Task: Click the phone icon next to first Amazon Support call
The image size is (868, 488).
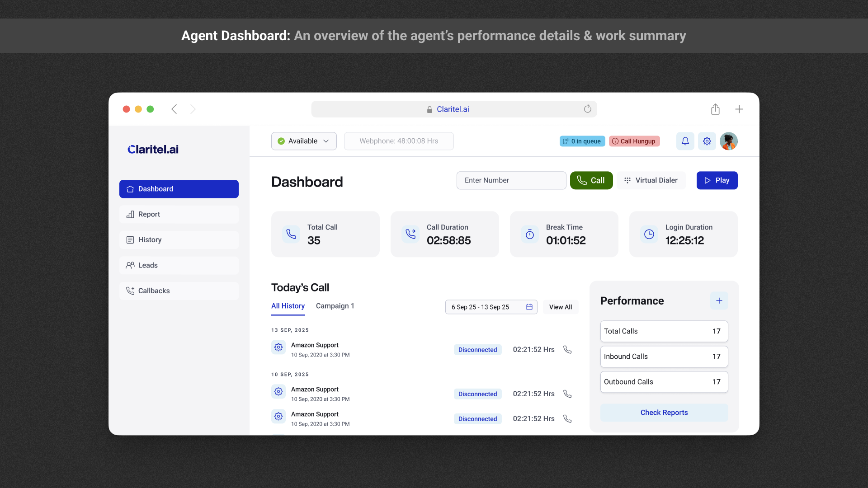Action: (x=567, y=349)
